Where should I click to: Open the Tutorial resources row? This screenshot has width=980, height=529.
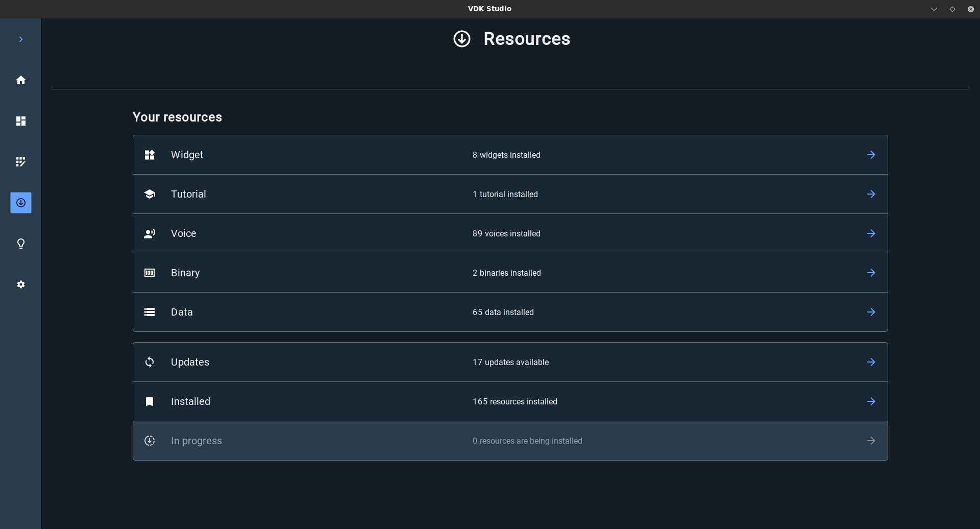510,194
